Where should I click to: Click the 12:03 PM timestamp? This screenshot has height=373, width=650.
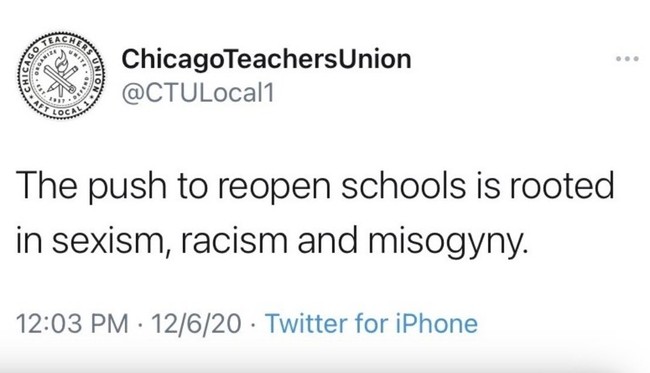(x=73, y=323)
